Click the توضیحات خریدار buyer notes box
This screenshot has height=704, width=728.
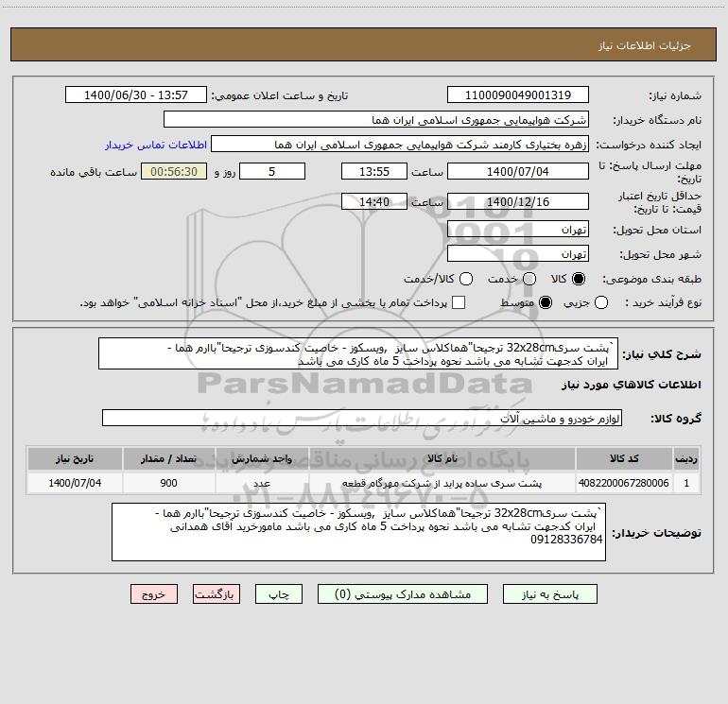[x=358, y=532]
